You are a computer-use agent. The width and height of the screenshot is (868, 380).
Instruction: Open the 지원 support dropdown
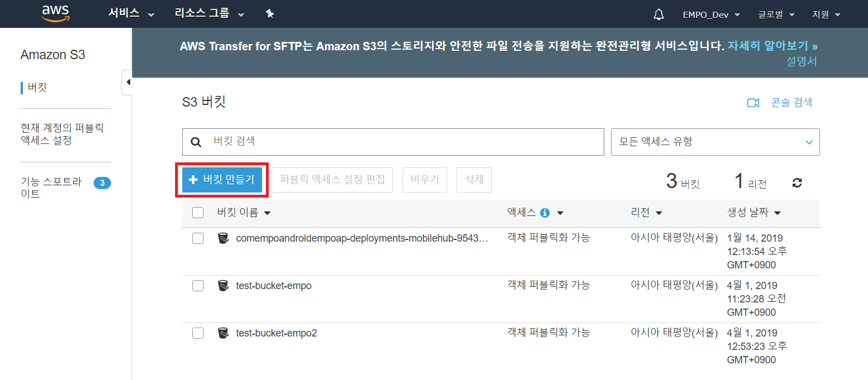(827, 15)
